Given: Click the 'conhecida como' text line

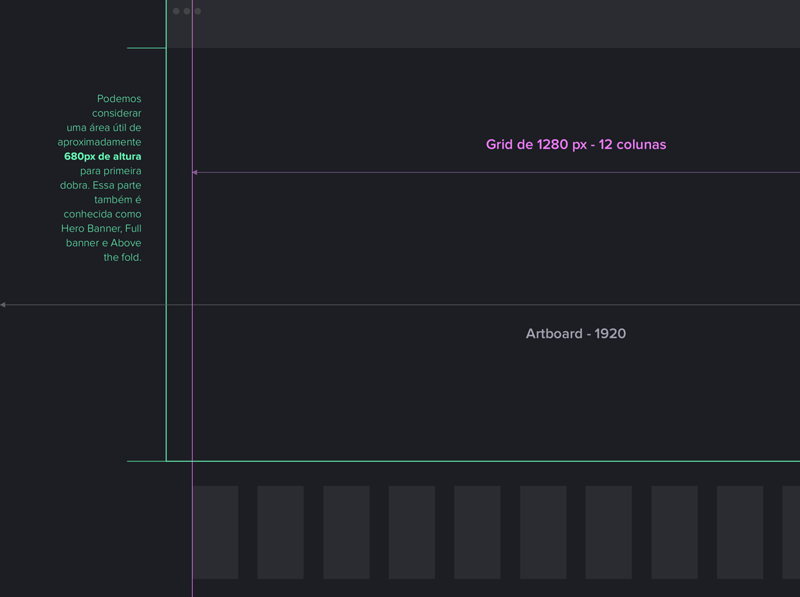Looking at the screenshot, I should tap(102, 214).
